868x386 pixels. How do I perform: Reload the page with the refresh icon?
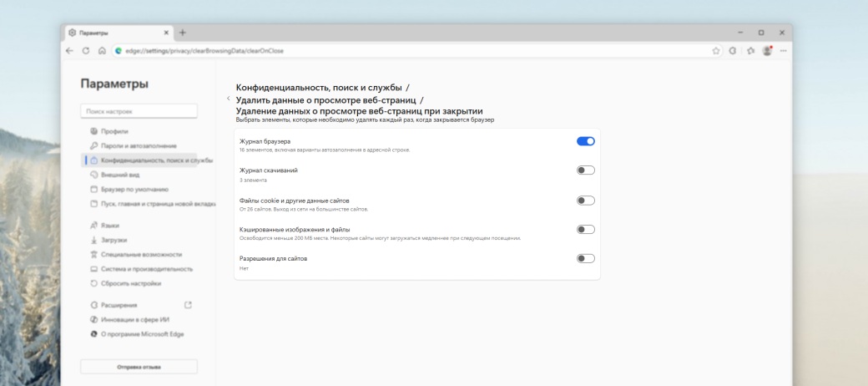[x=86, y=50]
